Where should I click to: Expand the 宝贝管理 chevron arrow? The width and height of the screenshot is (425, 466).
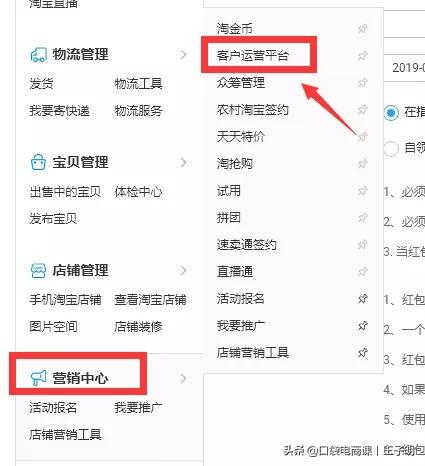pyautogui.click(x=183, y=163)
